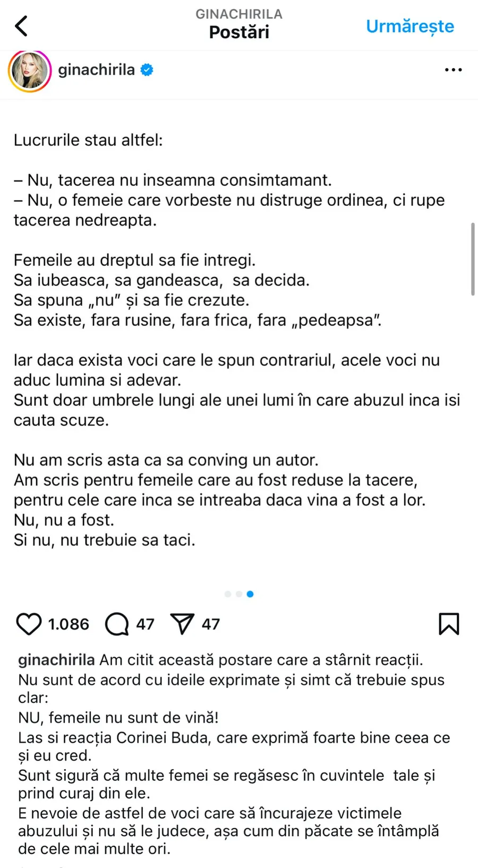Share the post with the paper plane icon
The height and width of the screenshot is (868, 478).
tap(183, 624)
